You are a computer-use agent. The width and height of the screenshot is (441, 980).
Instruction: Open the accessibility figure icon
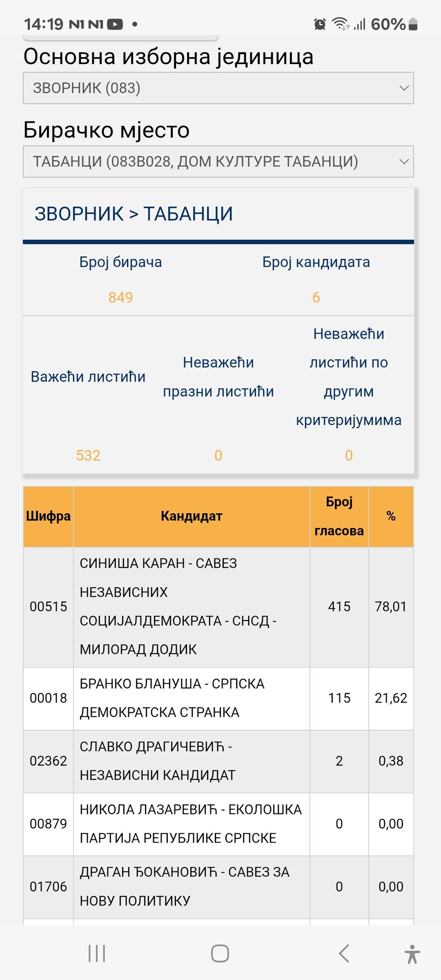click(x=412, y=954)
